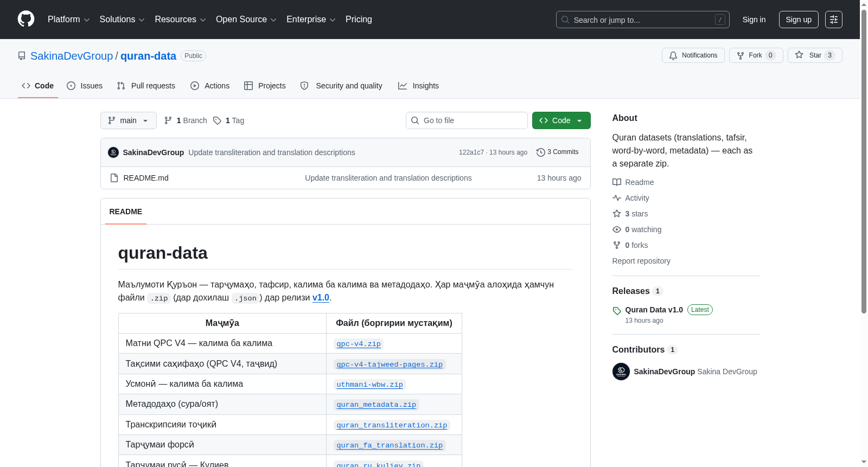Screen dimensions: 868x467
Task: Open the Actions tab
Action: coord(210,86)
